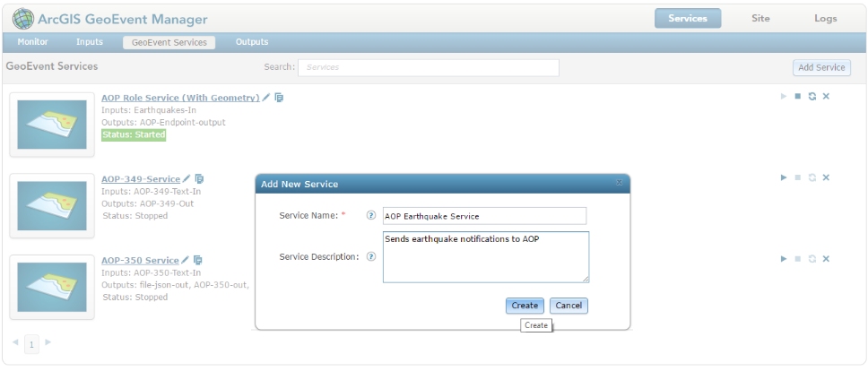Go to next page arrow
Screen dimensions: 868x380
(x=48, y=342)
